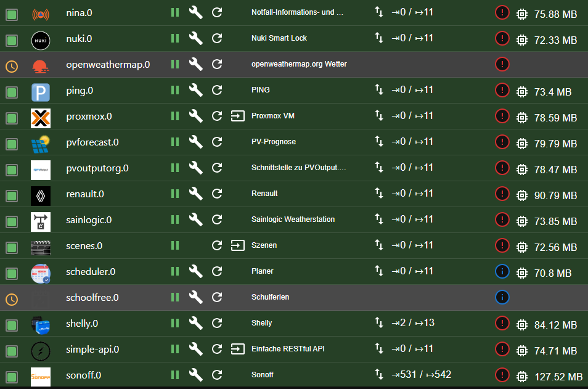The image size is (588, 389).
Task: Click the red error icon for renault.0
Action: tap(502, 194)
